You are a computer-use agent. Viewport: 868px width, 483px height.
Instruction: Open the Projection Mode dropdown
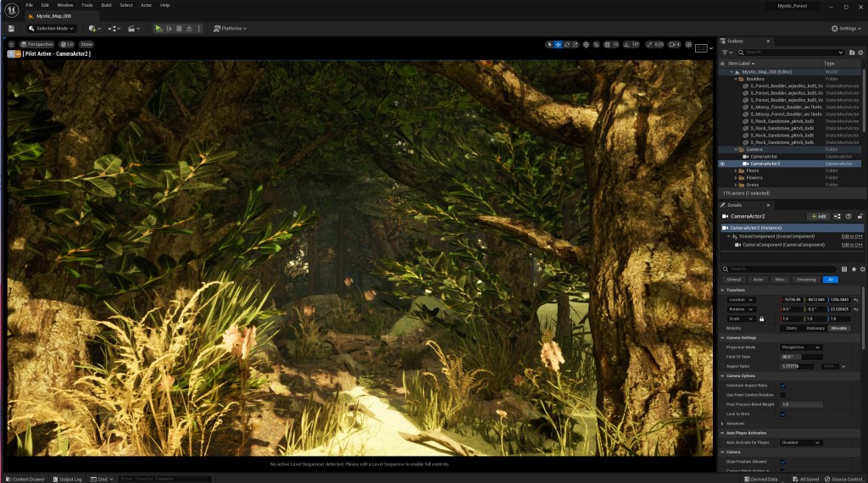point(801,347)
